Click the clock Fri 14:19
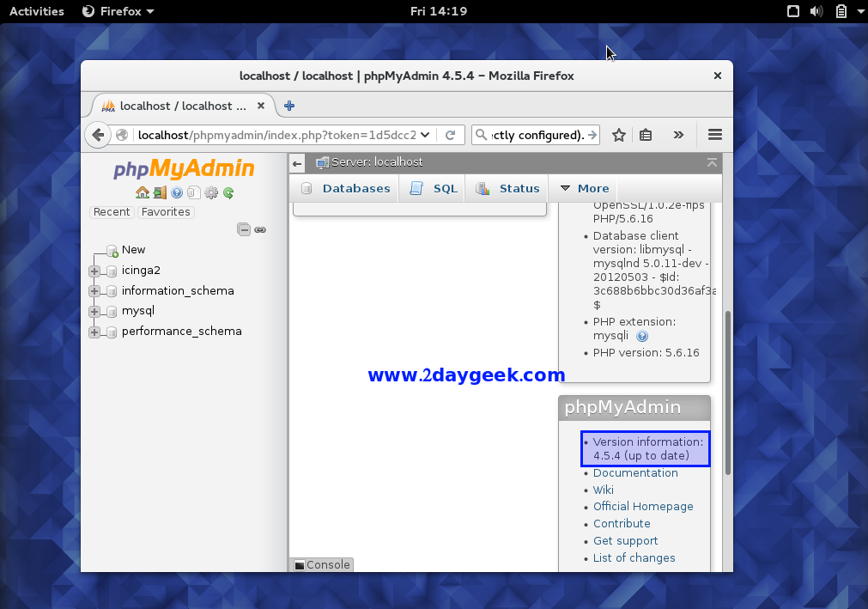This screenshot has height=609, width=868. pos(439,11)
